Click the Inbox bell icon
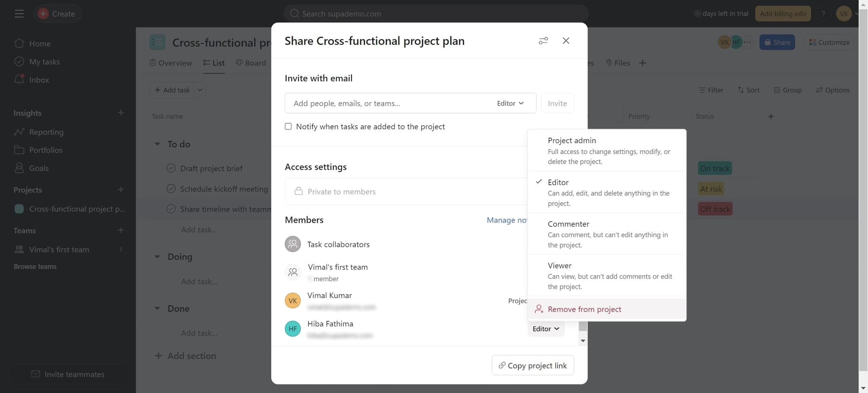This screenshot has width=868, height=393. tap(19, 79)
